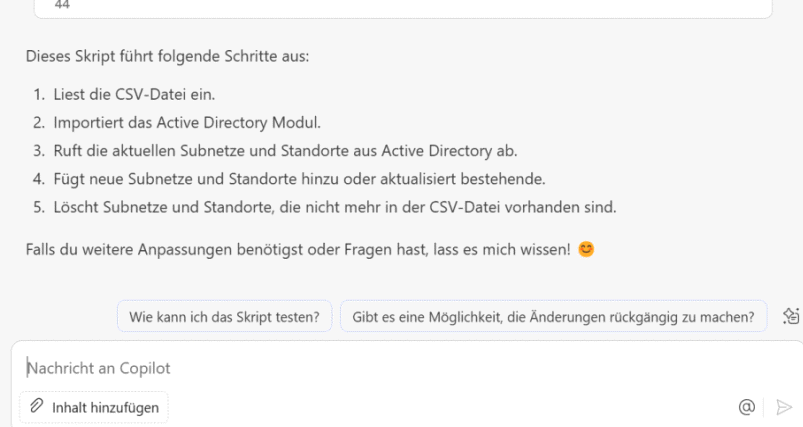Click line number 44 in the code block
Image resolution: width=803 pixels, height=427 pixels.
point(62,5)
